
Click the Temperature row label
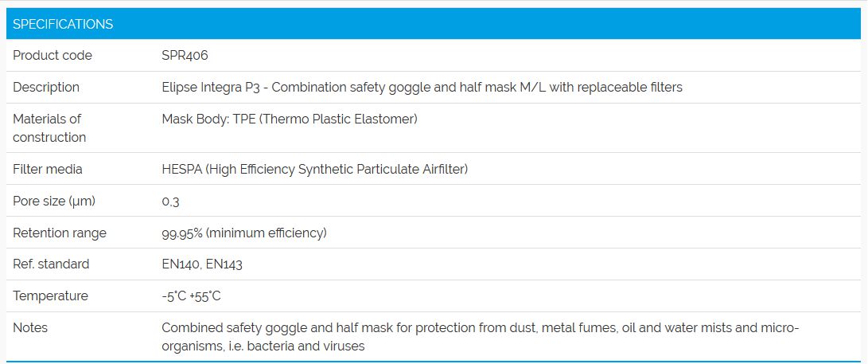[x=50, y=296]
